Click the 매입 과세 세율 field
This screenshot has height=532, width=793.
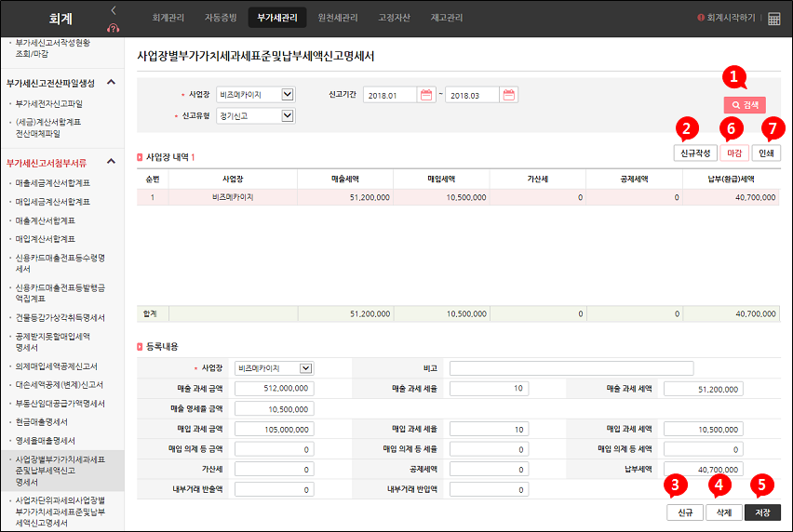(489, 429)
